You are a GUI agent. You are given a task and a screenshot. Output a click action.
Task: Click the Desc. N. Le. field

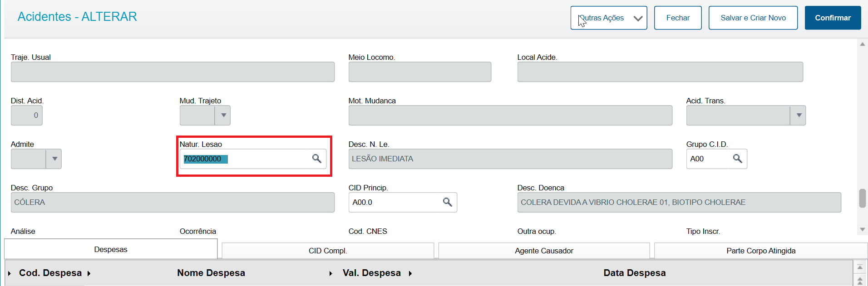pos(510,159)
